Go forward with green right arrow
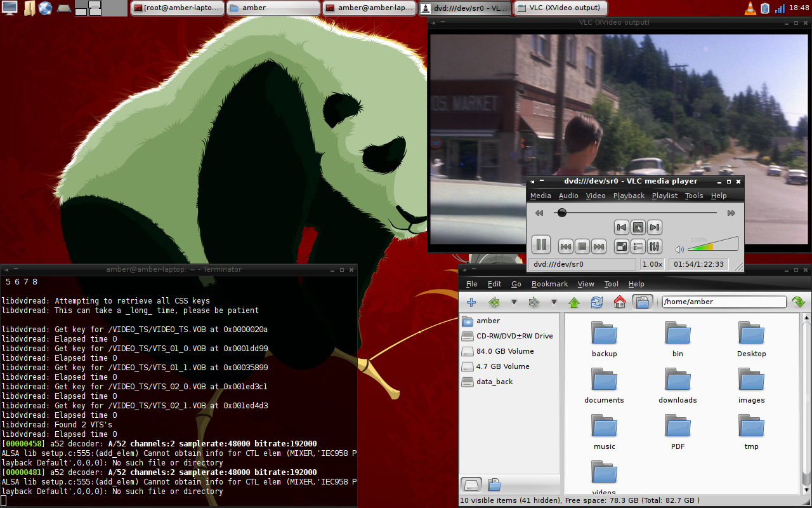This screenshot has height=508, width=812. [534, 302]
